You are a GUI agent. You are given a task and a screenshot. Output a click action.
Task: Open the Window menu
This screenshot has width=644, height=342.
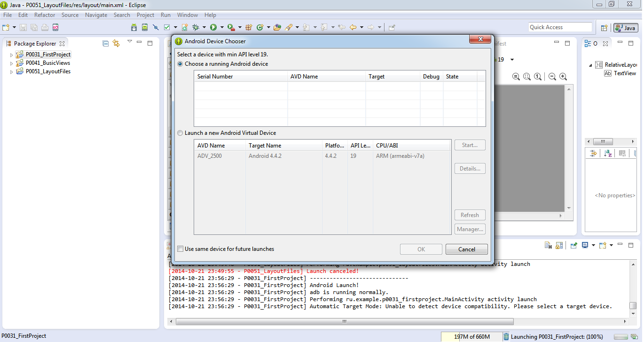(188, 15)
